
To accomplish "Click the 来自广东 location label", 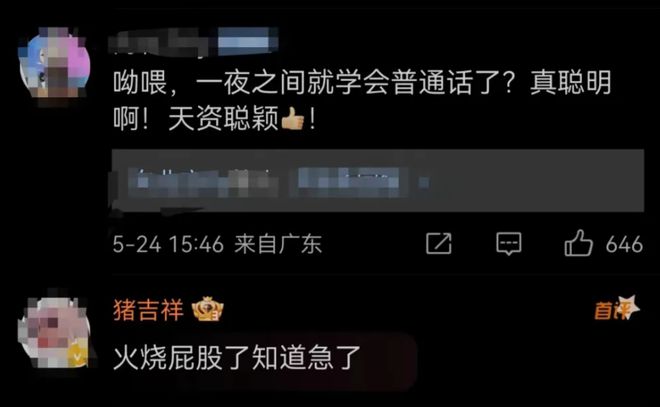I will (278, 244).
